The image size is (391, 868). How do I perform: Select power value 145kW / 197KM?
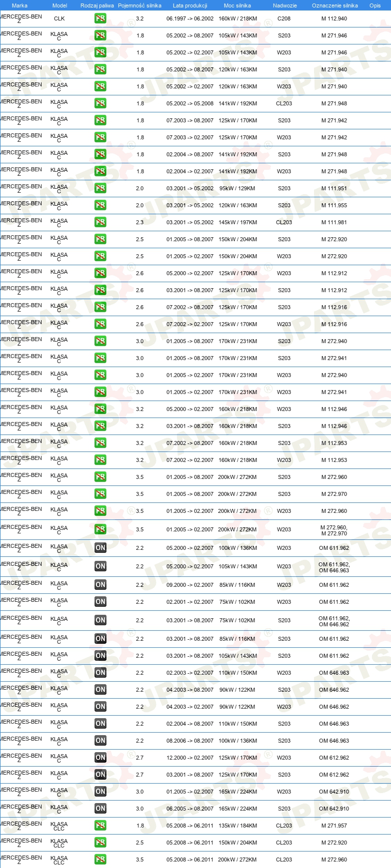click(x=237, y=222)
